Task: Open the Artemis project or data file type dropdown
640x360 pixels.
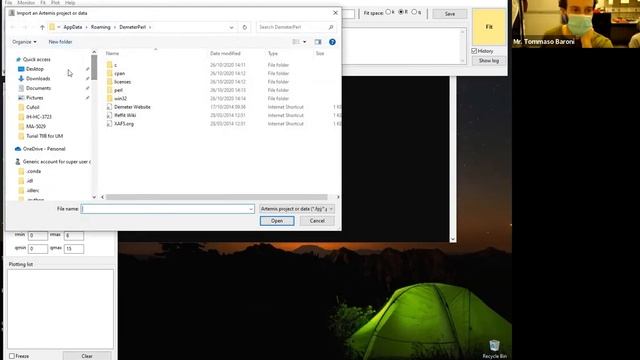Action: (x=297, y=209)
